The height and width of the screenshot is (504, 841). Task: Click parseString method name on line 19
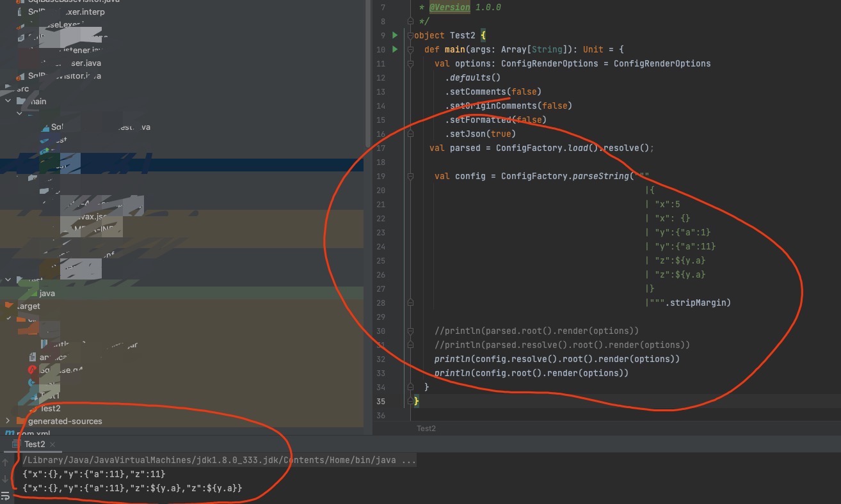600,176
